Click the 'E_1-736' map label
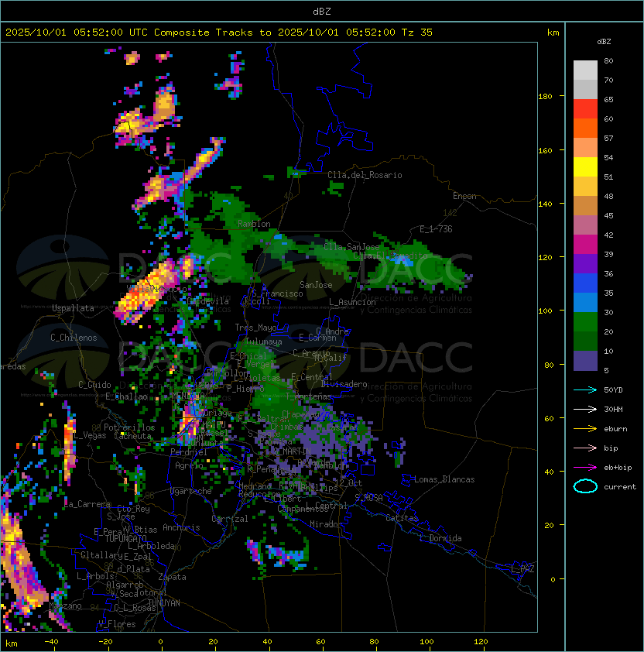Screen dimensions: 644x652 coord(436,229)
